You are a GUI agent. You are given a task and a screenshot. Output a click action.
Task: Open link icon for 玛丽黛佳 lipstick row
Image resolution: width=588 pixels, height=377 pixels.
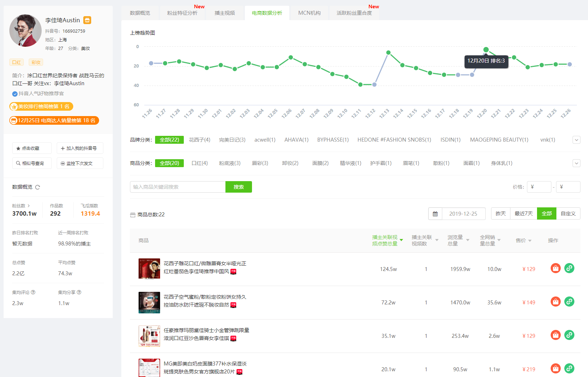click(x=569, y=335)
